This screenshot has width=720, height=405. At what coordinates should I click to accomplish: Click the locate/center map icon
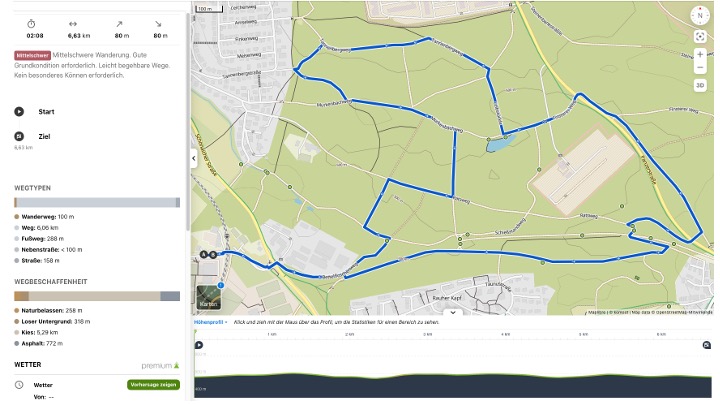click(700, 36)
